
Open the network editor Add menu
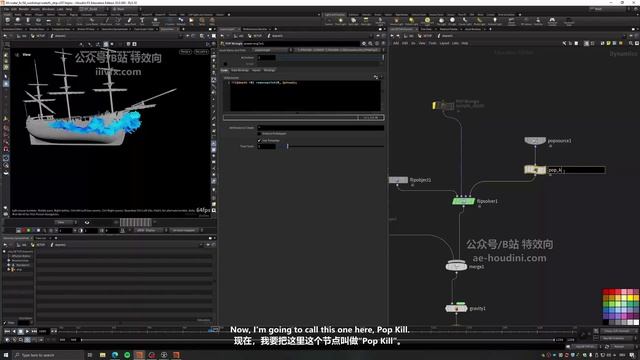[396, 43]
